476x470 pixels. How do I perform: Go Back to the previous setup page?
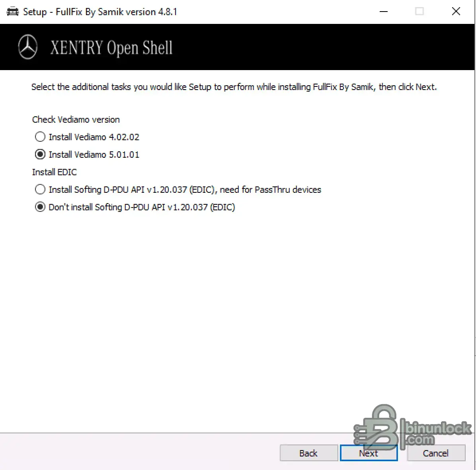(309, 453)
